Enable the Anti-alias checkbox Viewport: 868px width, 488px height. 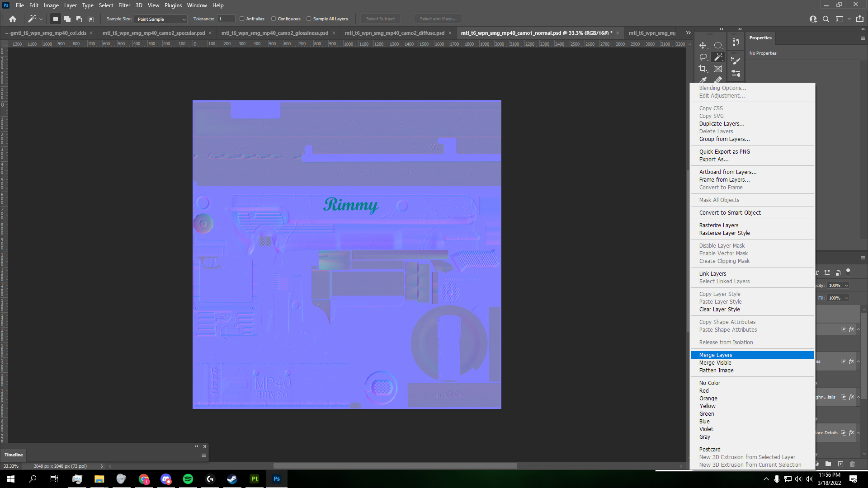tap(242, 19)
